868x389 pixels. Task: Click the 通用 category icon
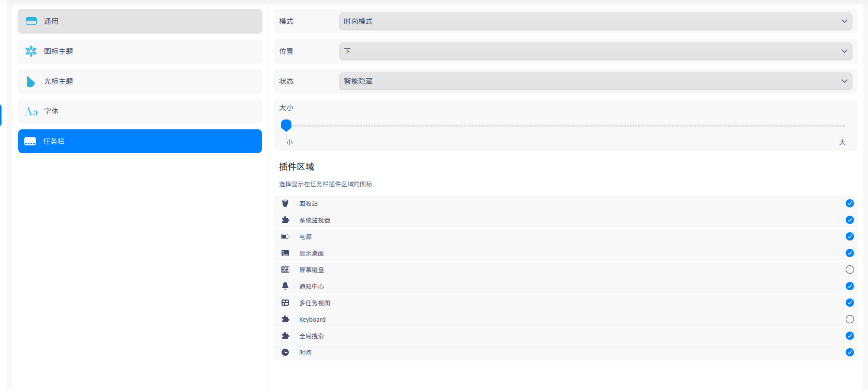[x=31, y=21]
